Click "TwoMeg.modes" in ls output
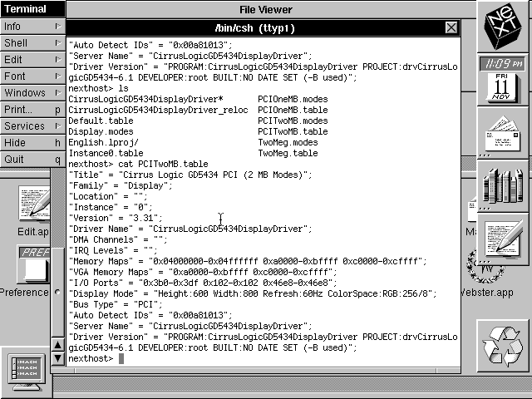Viewport: 532px width, 399px height. coord(288,142)
